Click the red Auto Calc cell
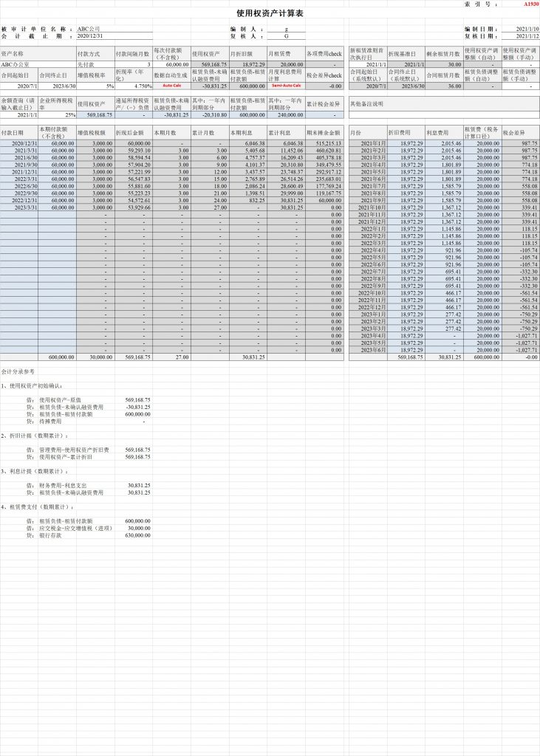This screenshot has width=540, height=756. tap(171, 86)
